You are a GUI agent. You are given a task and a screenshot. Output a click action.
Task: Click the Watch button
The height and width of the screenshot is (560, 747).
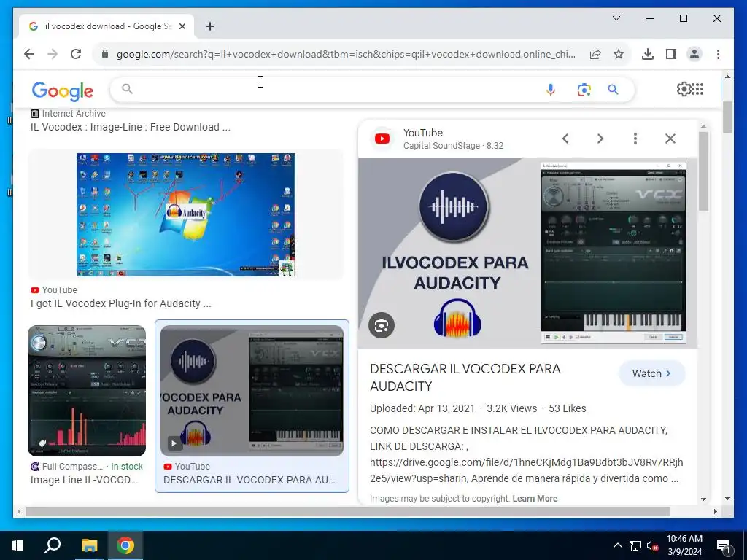[x=651, y=373]
